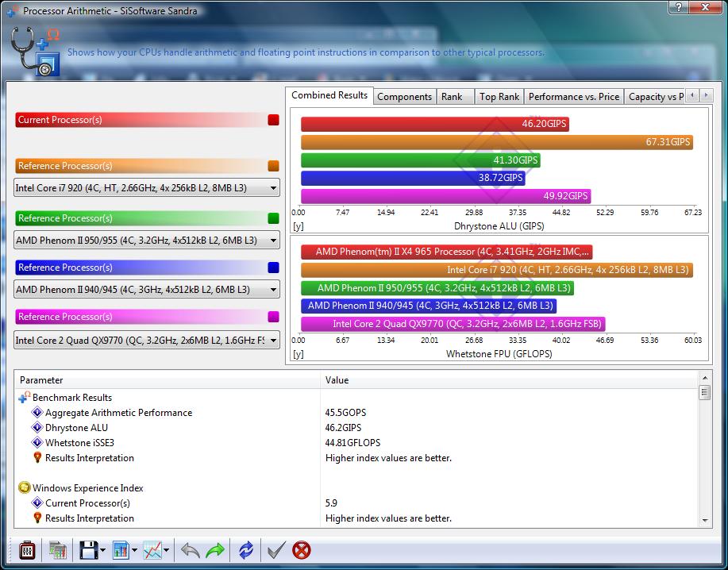
Task: Open the bar chart icon's dropdown arrow
Action: coord(134,551)
